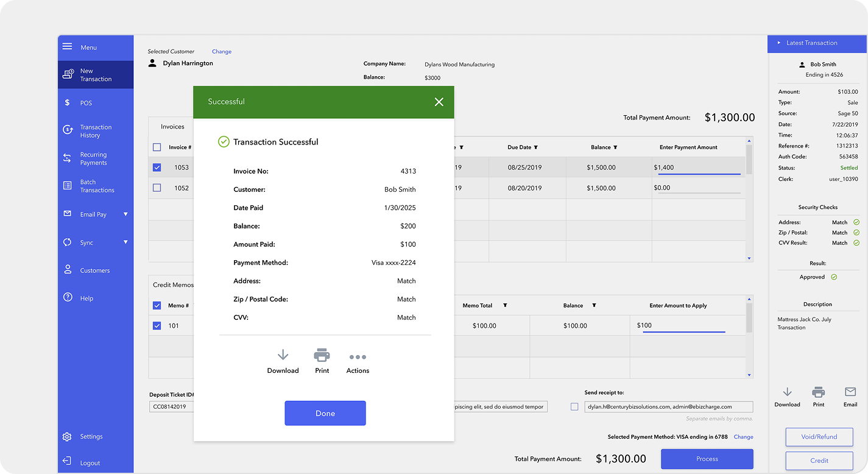This screenshot has width=868, height=474.
Task: Click the Deposit Ticket ID field
Action: click(x=171, y=406)
